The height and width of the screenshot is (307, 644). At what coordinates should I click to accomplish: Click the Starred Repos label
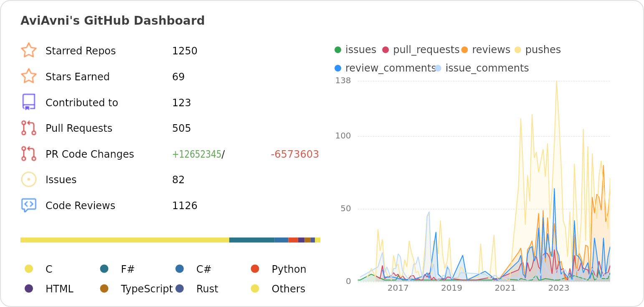pos(81,51)
